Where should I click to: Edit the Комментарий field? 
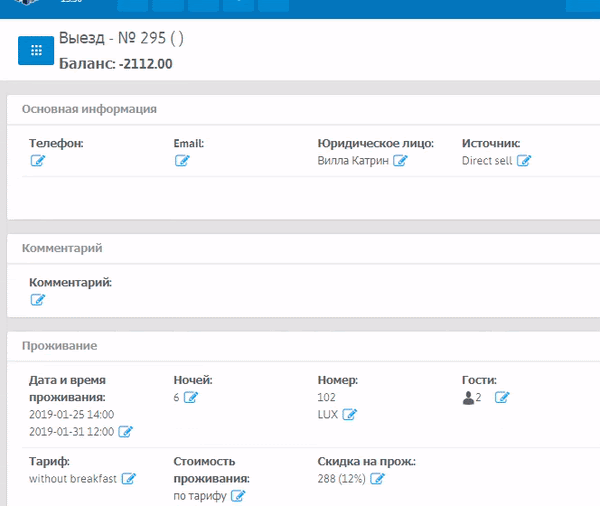(x=38, y=300)
